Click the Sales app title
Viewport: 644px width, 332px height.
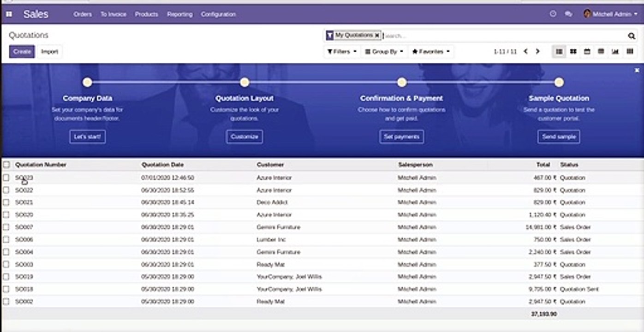pos(36,14)
